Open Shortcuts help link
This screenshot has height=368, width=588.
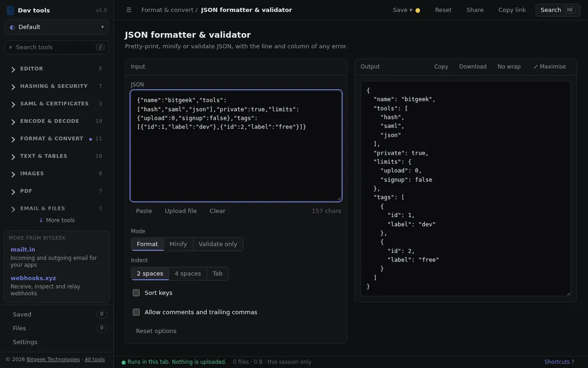click(x=559, y=362)
